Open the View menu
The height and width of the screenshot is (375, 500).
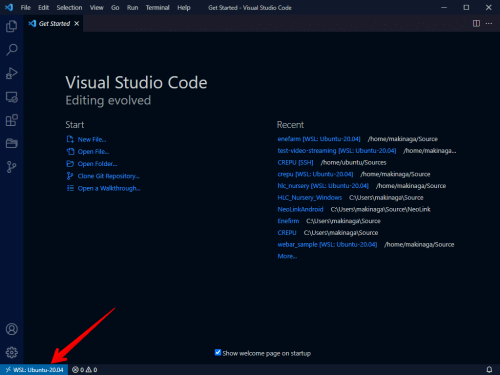[x=97, y=8]
